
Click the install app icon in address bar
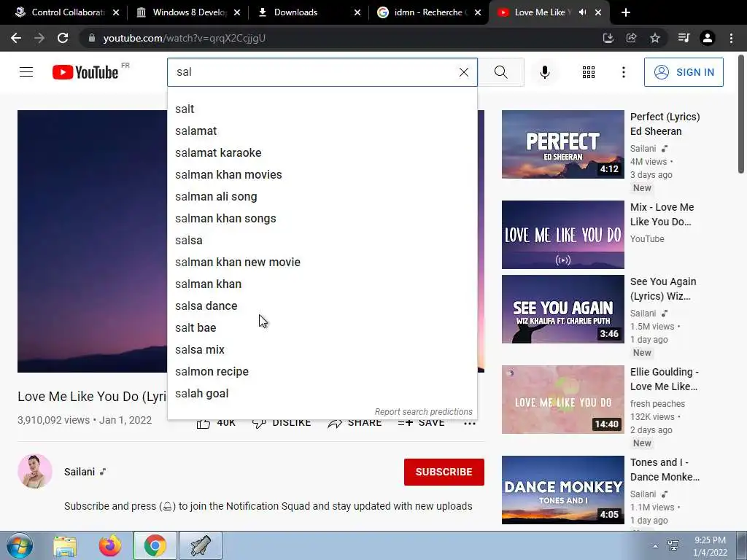608,38
